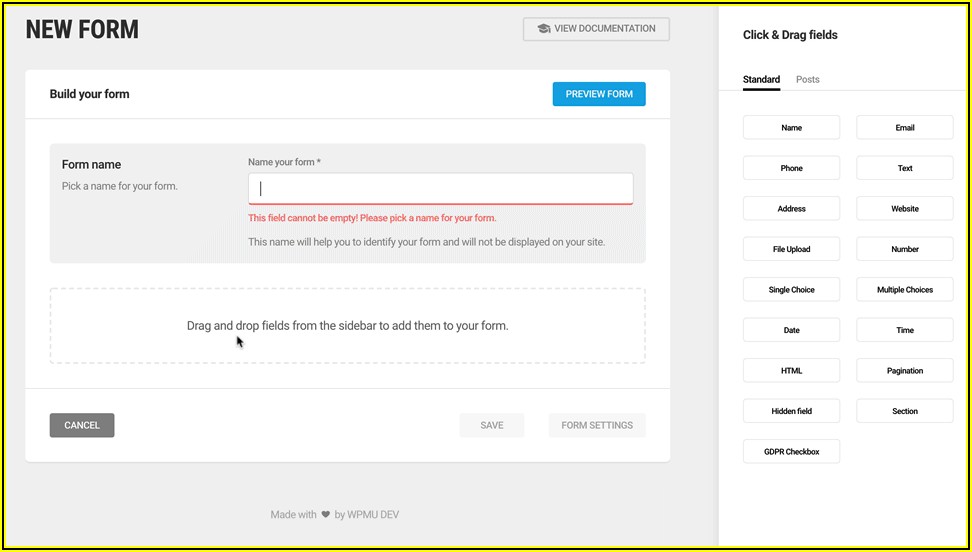Click the Preview Form button

point(599,94)
